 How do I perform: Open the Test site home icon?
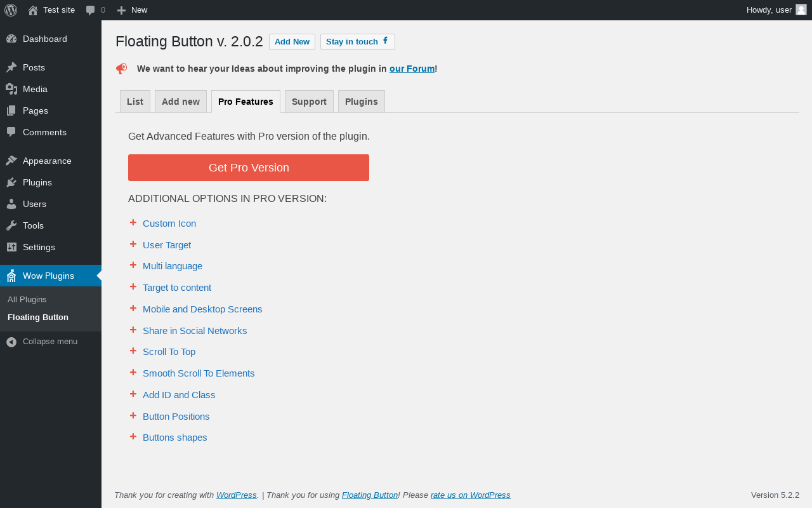tap(33, 10)
